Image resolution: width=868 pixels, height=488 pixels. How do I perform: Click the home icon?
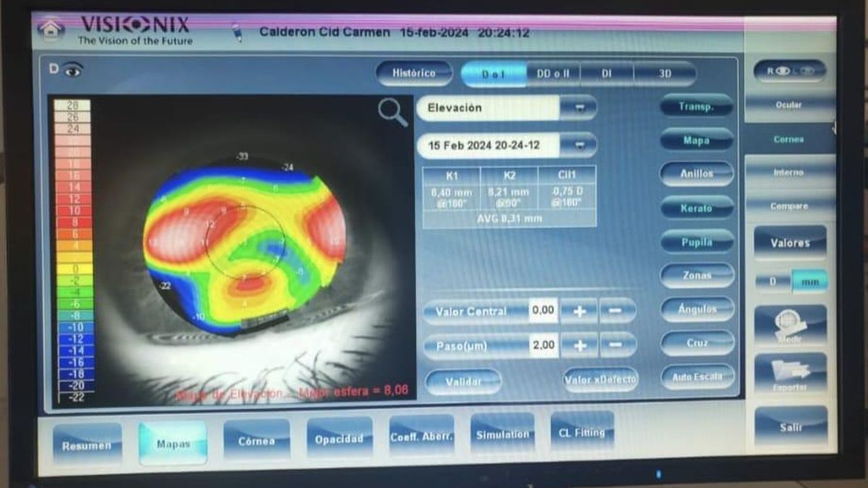pos(51,30)
